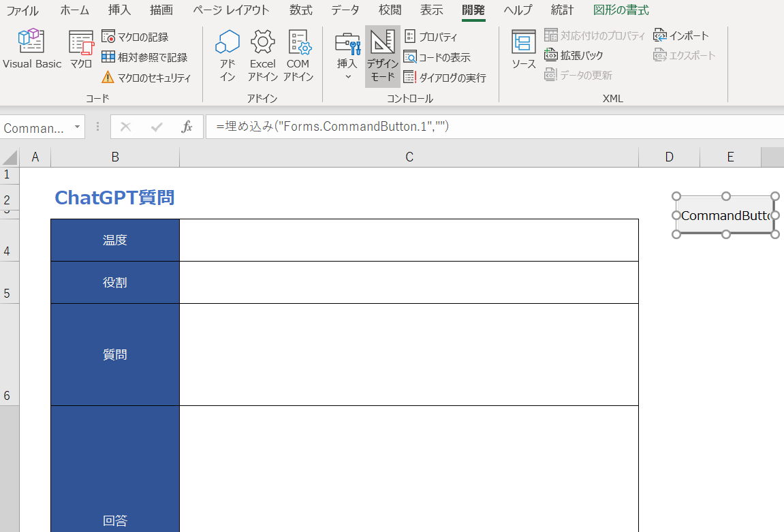Viewport: 784px width, 532px height.
Task: Switch to the ページ レイアウト tab
Action: (231, 10)
